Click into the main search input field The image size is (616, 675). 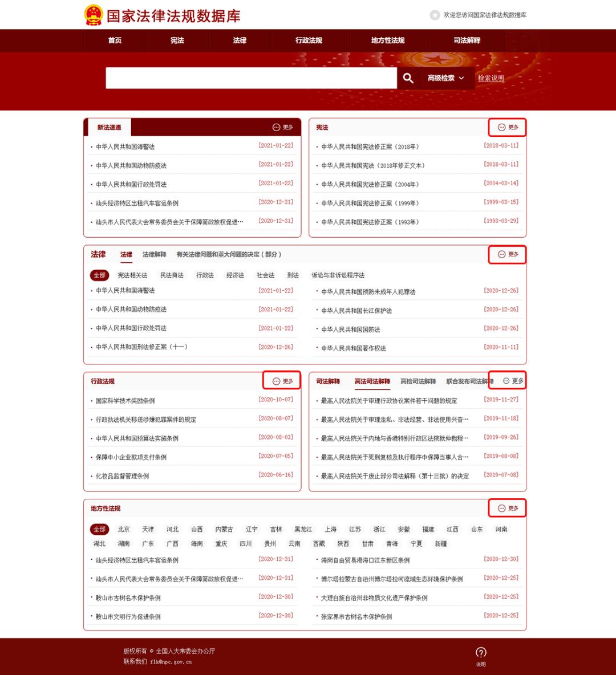click(251, 78)
